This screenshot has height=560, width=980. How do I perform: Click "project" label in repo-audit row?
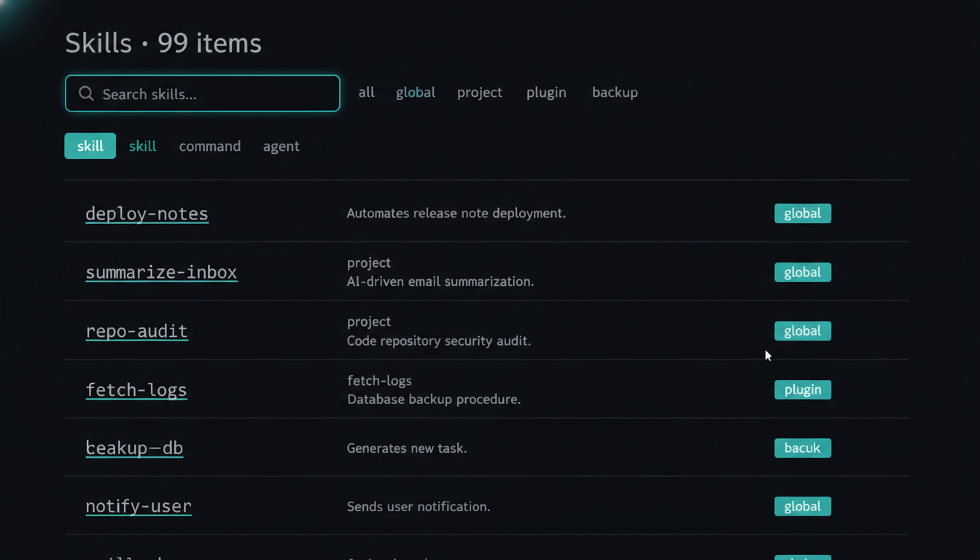coord(369,322)
